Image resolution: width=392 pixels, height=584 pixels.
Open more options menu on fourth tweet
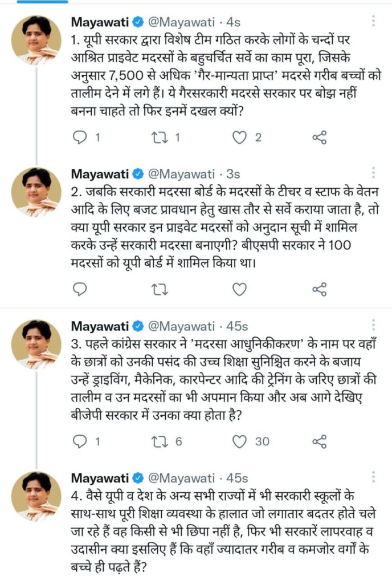click(x=373, y=477)
